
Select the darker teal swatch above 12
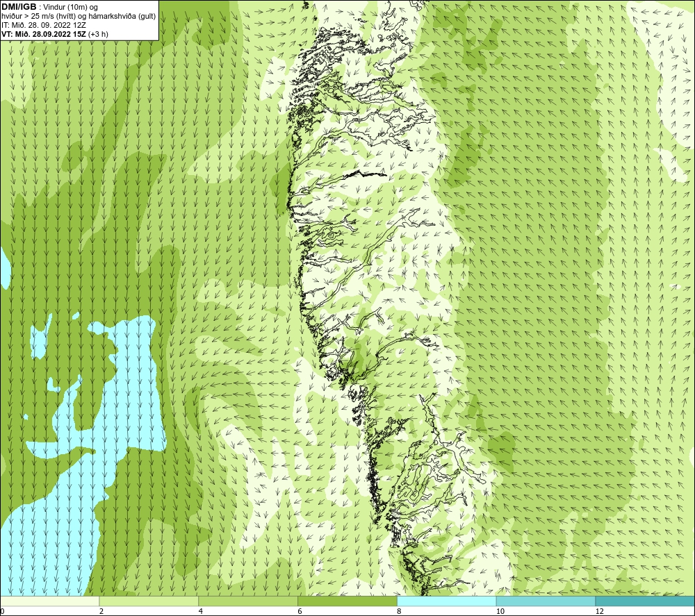tap(645, 601)
